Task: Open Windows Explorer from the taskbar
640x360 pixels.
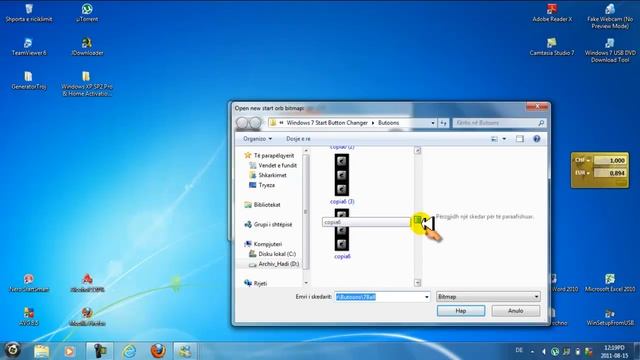Action: (x=41, y=351)
